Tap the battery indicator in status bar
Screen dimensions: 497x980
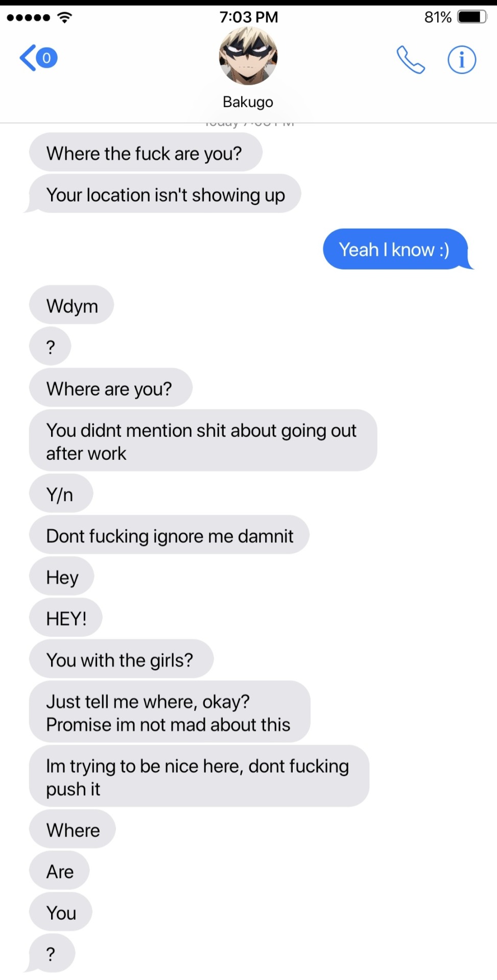coord(472,17)
